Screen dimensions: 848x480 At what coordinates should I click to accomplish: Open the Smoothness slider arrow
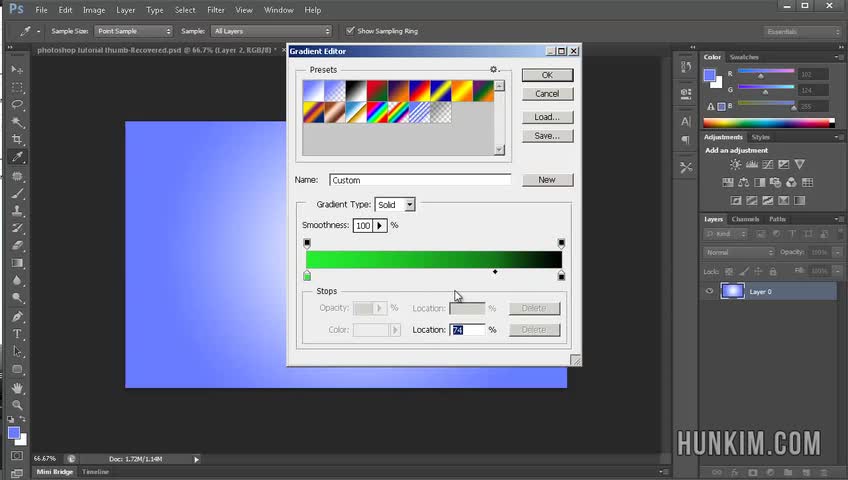pyautogui.click(x=380, y=225)
